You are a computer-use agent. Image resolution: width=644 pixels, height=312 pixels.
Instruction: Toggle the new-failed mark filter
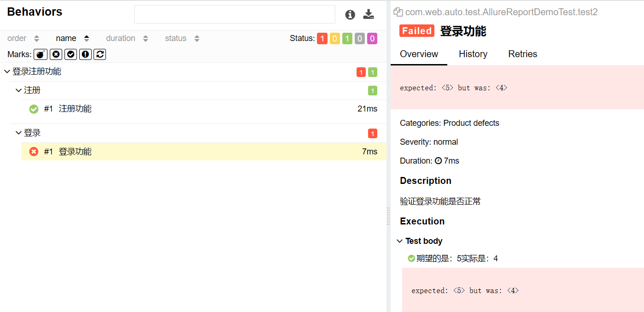pyautogui.click(x=56, y=54)
